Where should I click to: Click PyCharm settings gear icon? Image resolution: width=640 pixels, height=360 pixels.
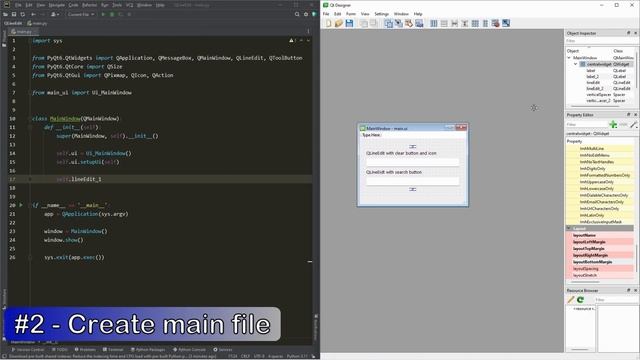coord(306,14)
